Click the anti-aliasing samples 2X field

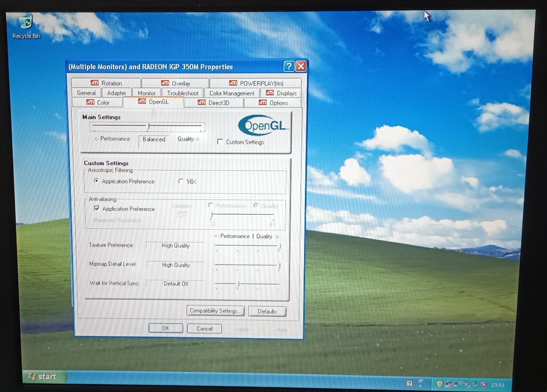tap(183, 215)
